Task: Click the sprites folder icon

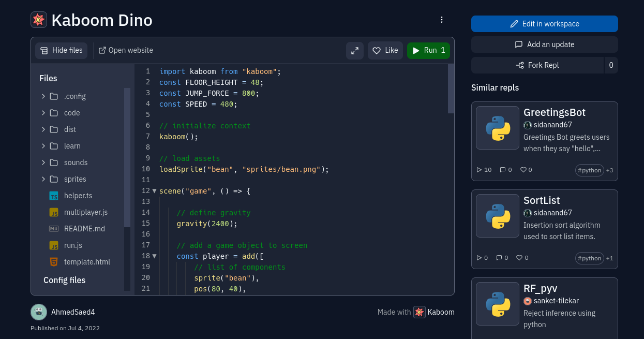Action: pos(54,179)
